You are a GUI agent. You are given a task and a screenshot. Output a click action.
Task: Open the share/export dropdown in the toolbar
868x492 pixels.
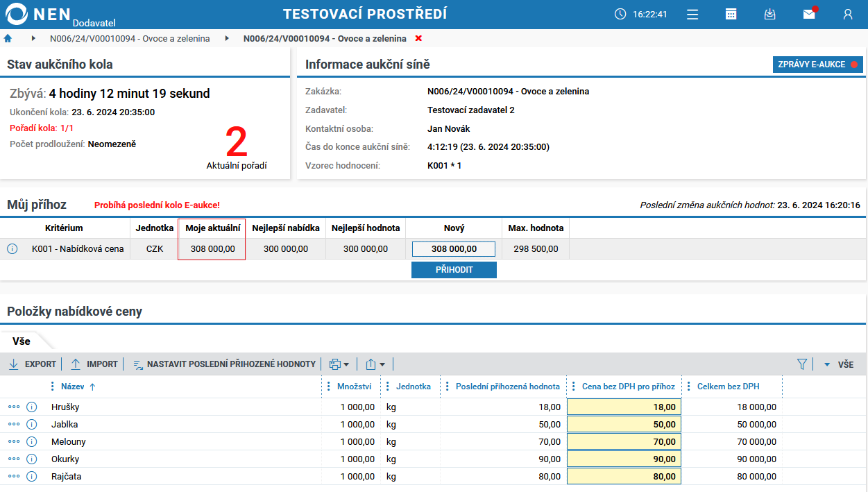click(375, 364)
